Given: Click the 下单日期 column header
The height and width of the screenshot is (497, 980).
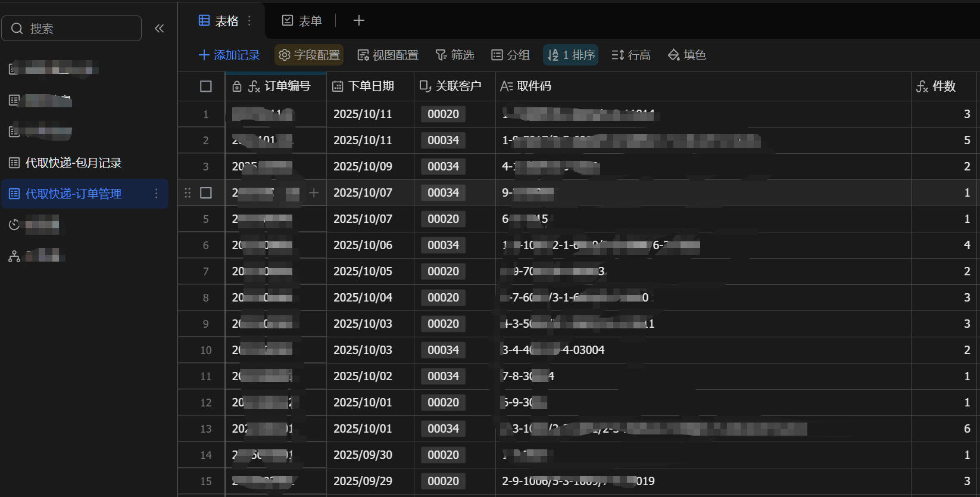Looking at the screenshot, I should click(x=370, y=86).
